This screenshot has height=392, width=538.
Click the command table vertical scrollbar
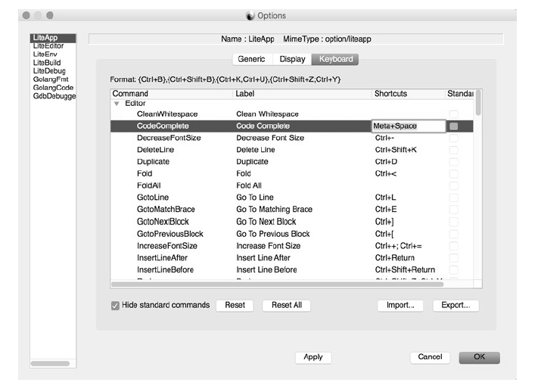(x=478, y=103)
